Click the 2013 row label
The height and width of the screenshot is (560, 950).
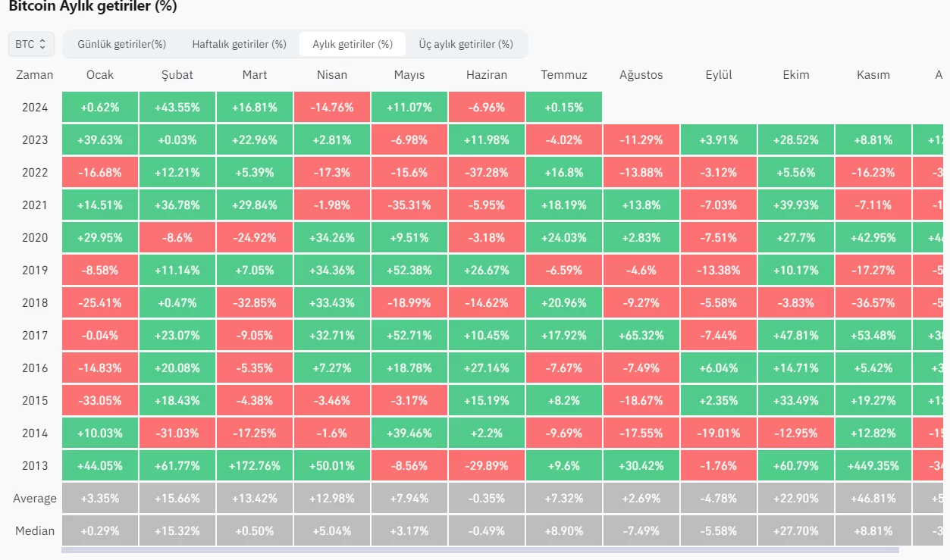35,465
